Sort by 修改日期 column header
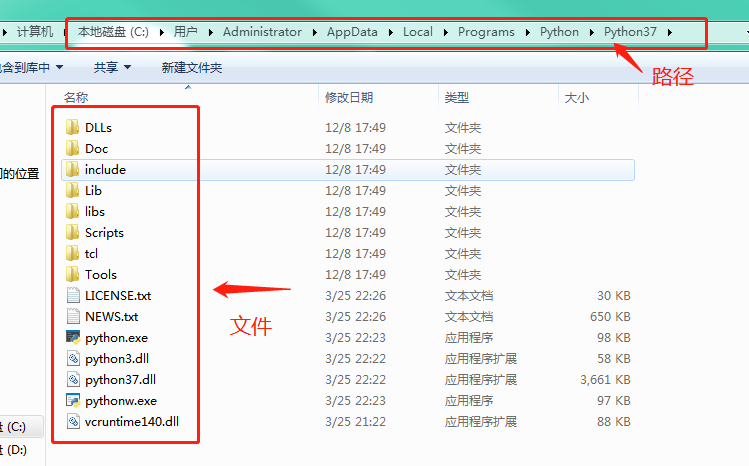This screenshot has height=466, width=749. pyautogui.click(x=349, y=98)
